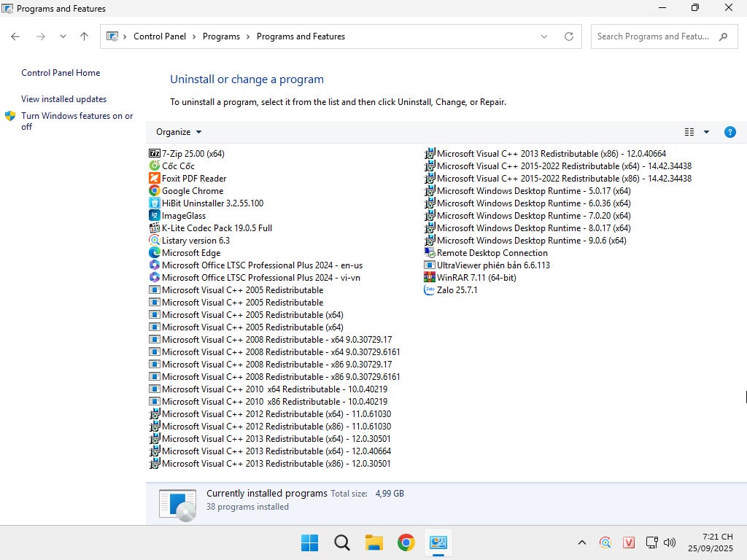Open the recent locations chevron
Viewport: 747px width, 560px height.
(63, 36)
